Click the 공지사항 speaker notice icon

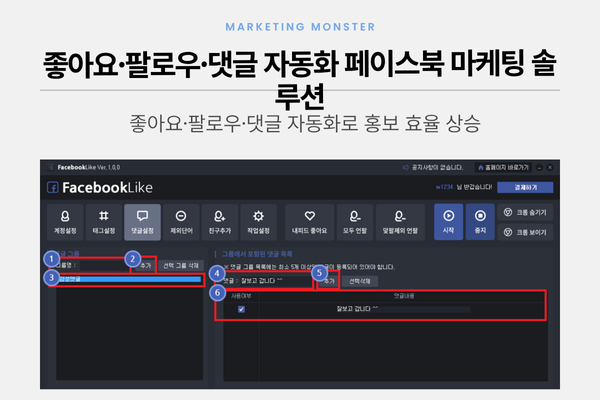tap(406, 167)
